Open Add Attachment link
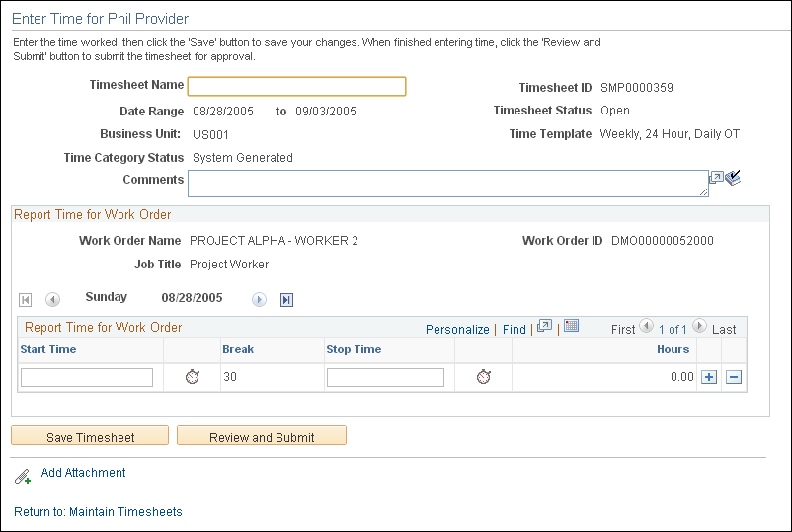Screen dimensions: 792x532 pos(83,473)
